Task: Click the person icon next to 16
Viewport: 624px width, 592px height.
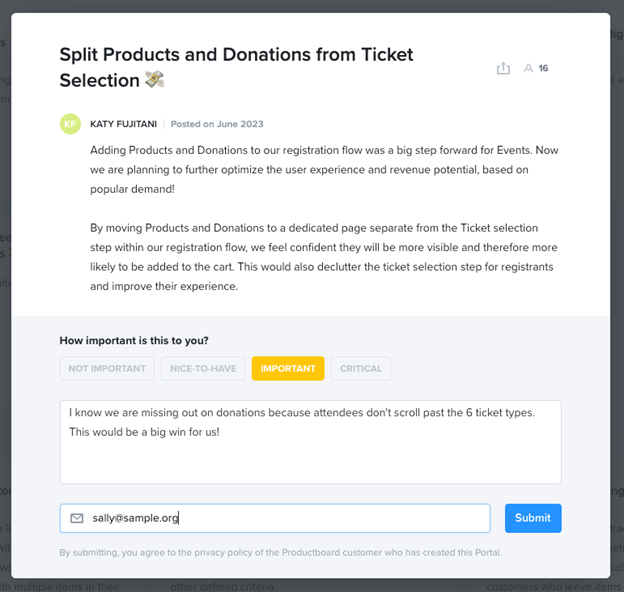Action: [x=528, y=68]
